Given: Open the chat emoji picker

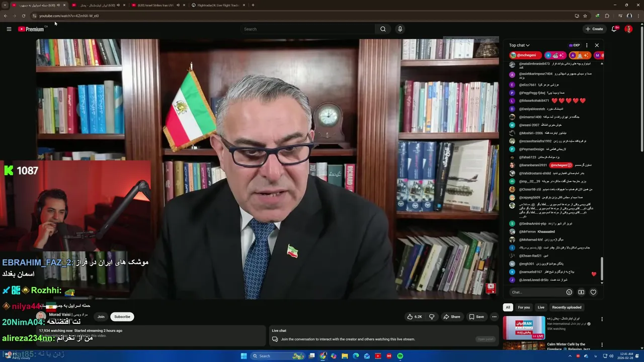Looking at the screenshot, I should click(569, 292).
